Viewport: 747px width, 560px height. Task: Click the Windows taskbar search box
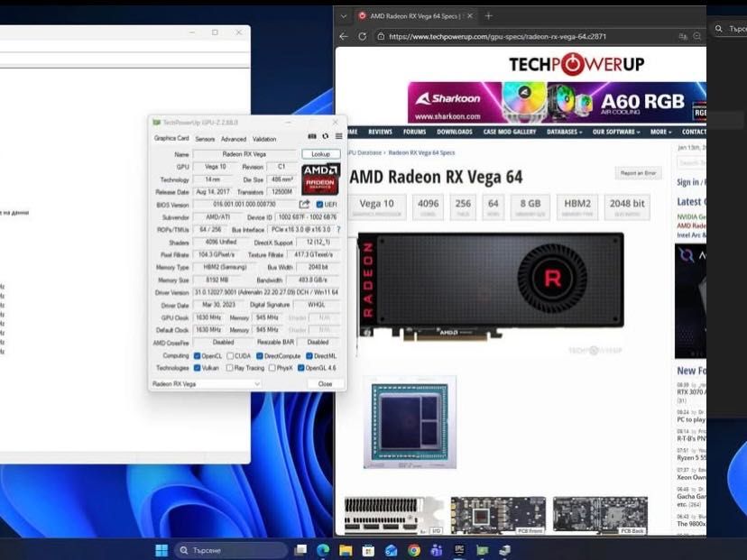pyautogui.click(x=231, y=550)
